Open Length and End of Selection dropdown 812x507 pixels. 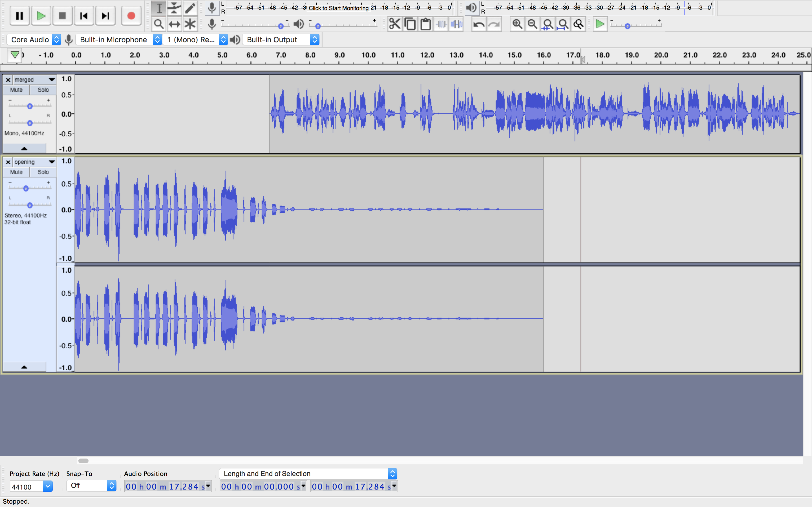tap(308, 473)
